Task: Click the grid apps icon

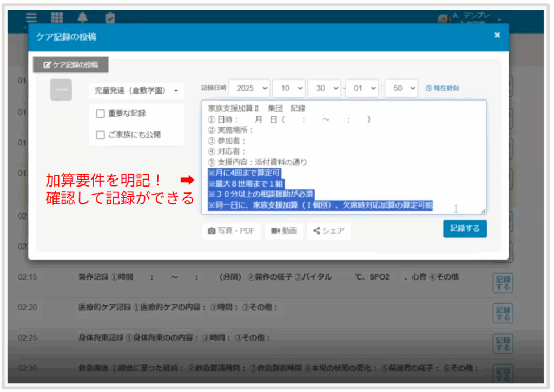Action: (x=57, y=17)
